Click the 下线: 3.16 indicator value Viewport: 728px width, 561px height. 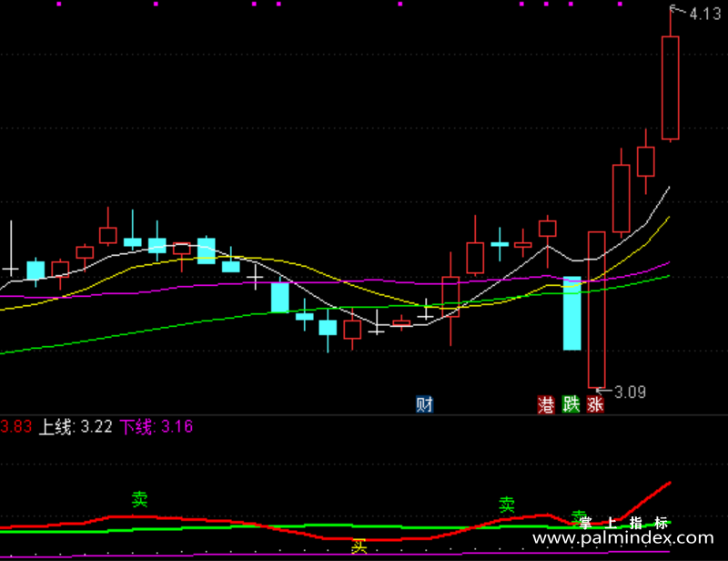pyautogui.click(x=157, y=427)
